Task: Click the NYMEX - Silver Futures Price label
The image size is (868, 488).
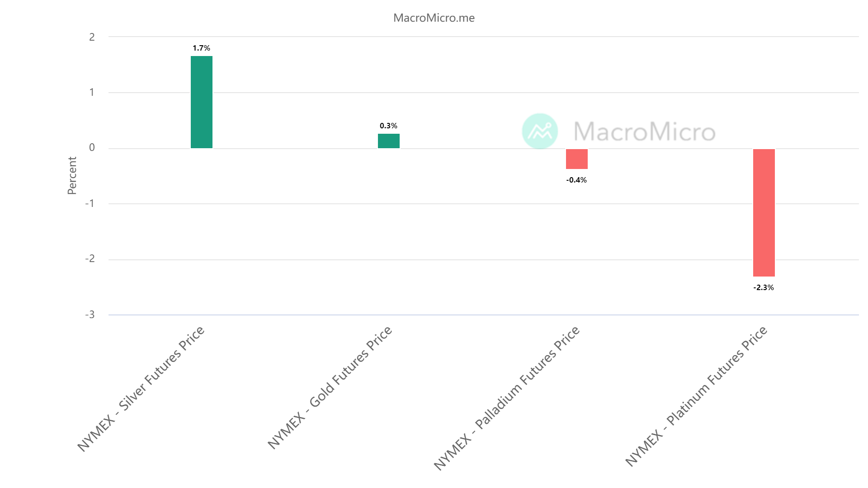Action: click(x=141, y=389)
